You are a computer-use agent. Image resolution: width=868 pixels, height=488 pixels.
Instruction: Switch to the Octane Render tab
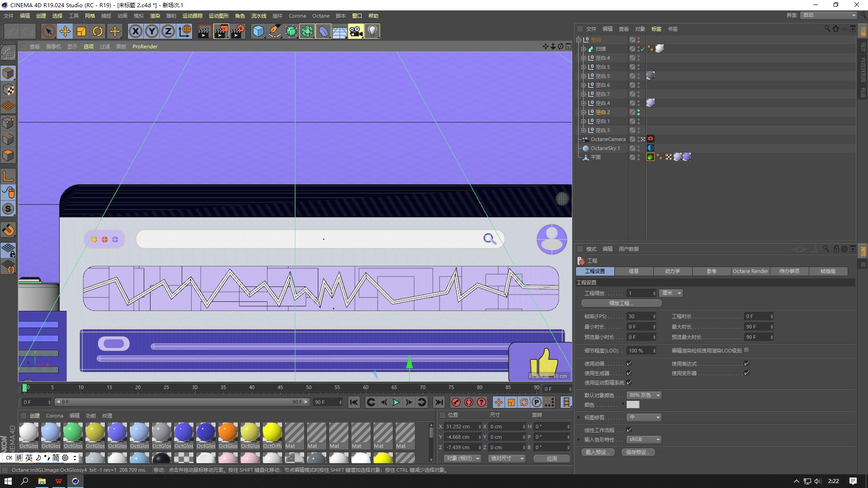coord(750,271)
